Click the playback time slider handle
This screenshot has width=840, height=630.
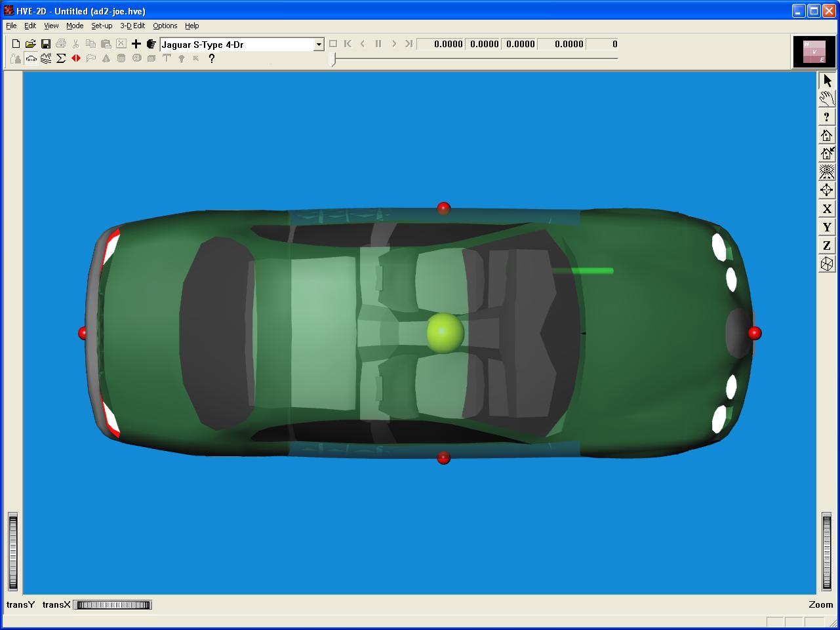(333, 60)
